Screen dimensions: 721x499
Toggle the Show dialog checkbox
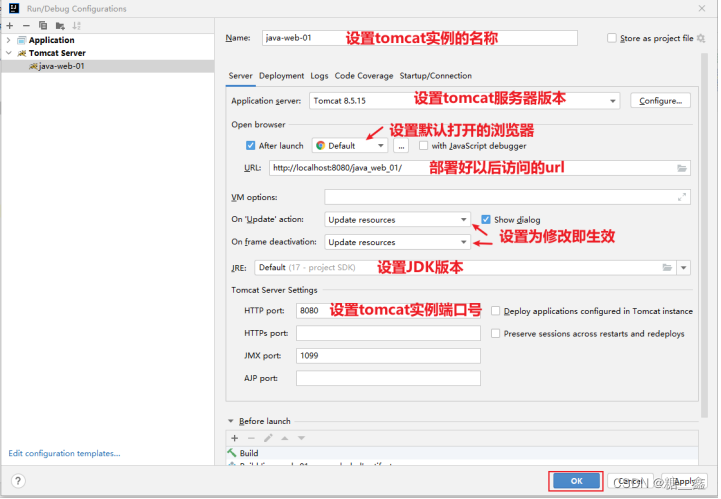pos(486,219)
